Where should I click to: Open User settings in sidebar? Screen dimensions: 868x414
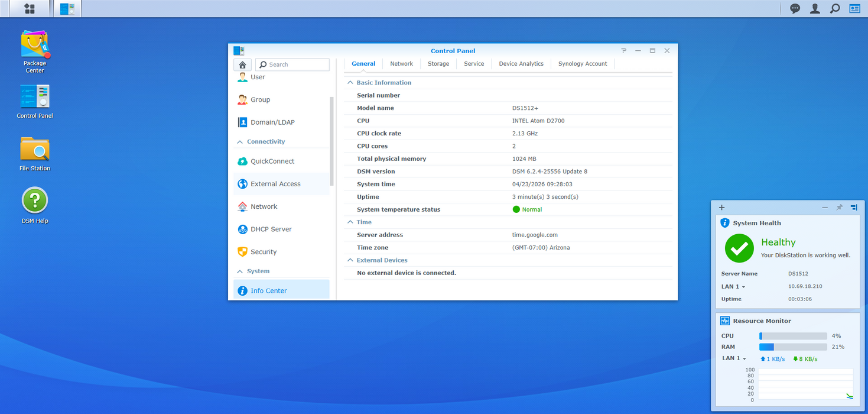[x=281, y=77]
